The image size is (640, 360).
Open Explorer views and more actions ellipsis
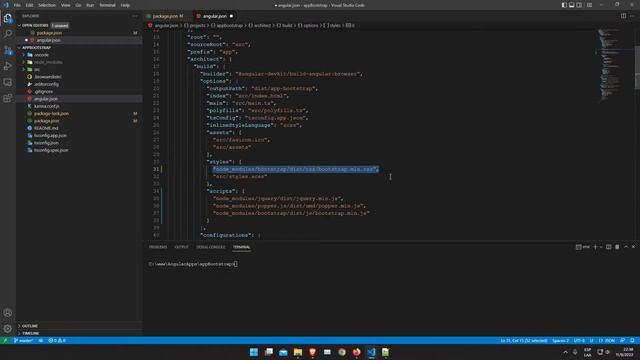(135, 16)
